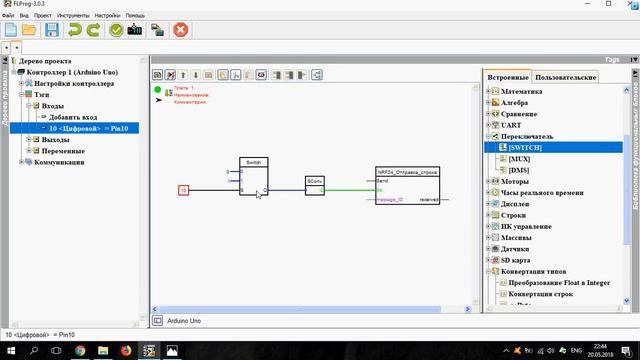Screen dimensions: 640x360
Task: Click the Arduino Uno board icon below the canvas
Action: click(158, 320)
